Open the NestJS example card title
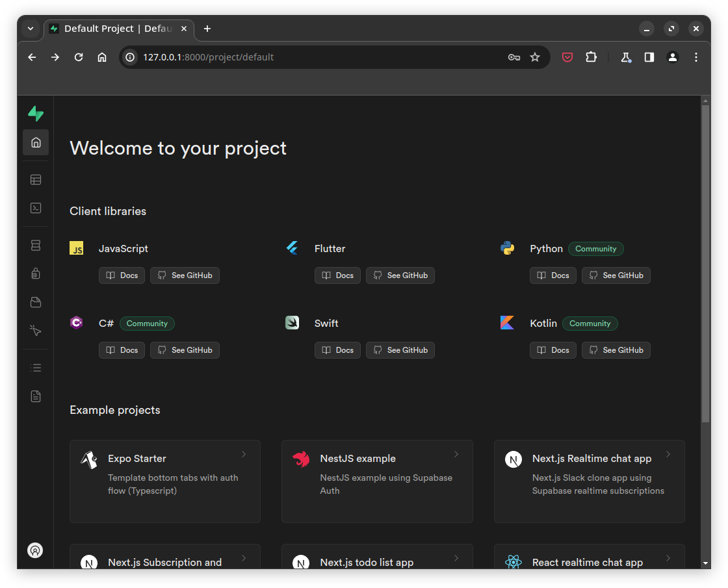728x588 pixels. coord(358,459)
